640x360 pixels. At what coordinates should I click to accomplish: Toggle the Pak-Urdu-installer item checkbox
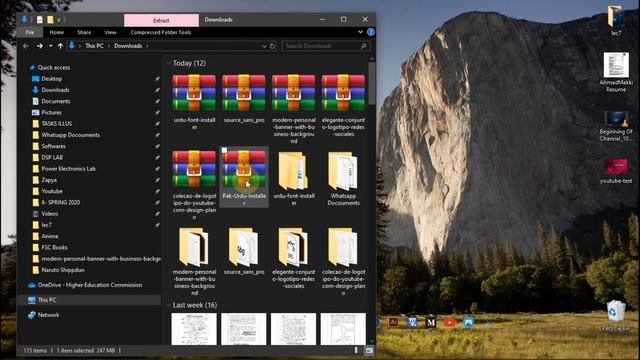click(224, 151)
